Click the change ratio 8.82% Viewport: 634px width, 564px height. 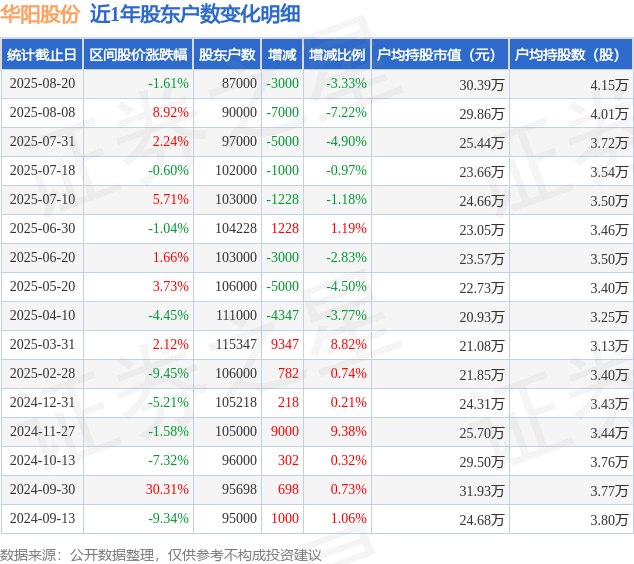pyautogui.click(x=349, y=344)
